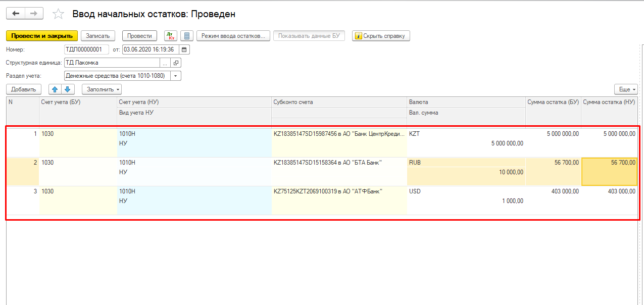Select 1010Н cell in the USD row
644x305 pixels.
(194, 191)
